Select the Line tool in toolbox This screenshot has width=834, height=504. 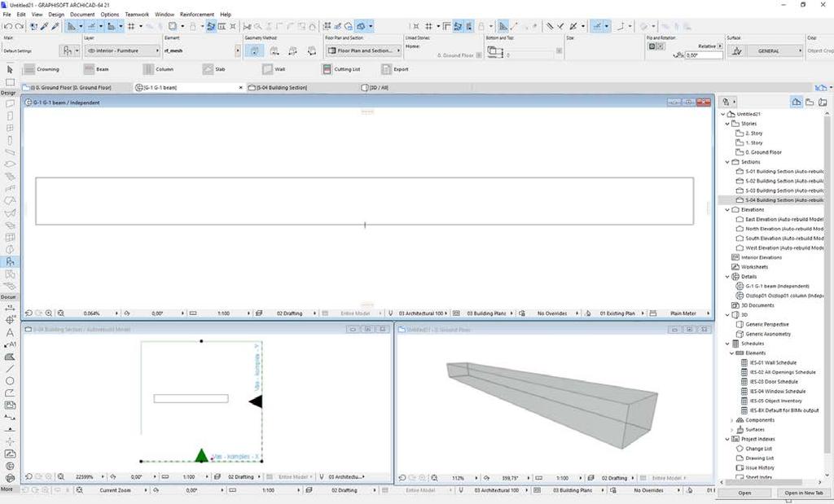coord(10,369)
